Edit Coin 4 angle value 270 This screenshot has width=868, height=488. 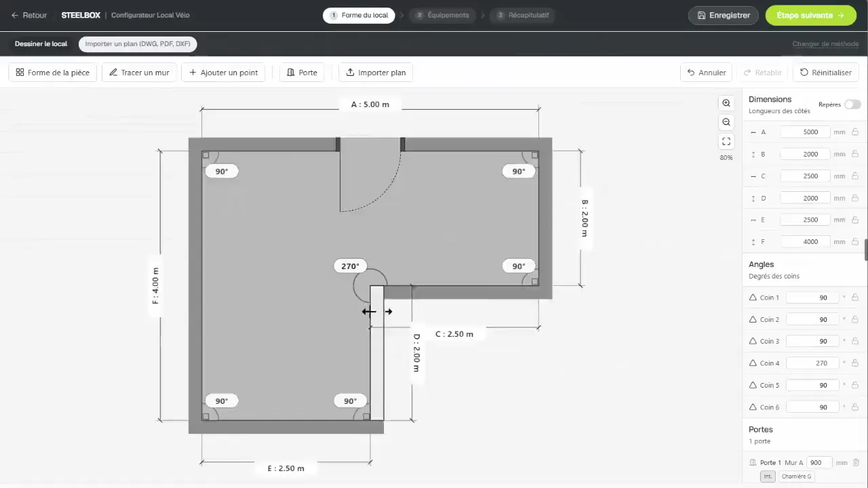point(812,363)
